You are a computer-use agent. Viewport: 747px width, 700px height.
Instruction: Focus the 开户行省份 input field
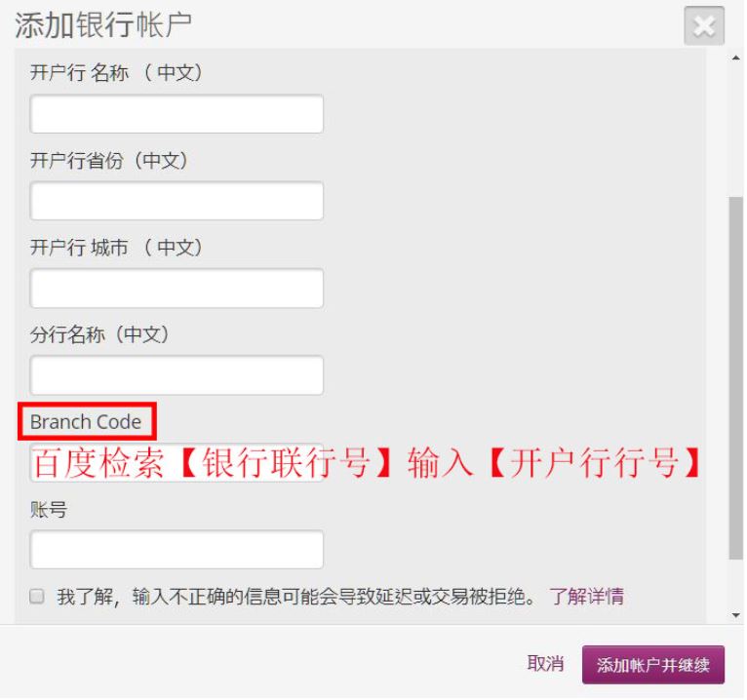(x=177, y=202)
